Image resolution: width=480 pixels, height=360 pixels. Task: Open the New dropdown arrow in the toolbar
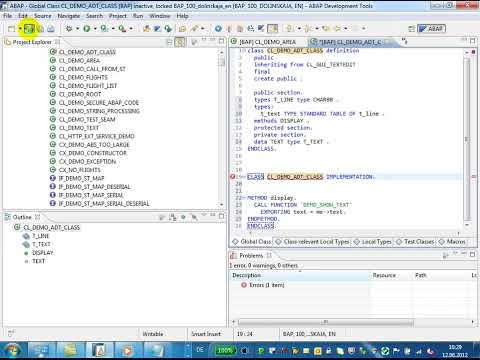(20, 29)
